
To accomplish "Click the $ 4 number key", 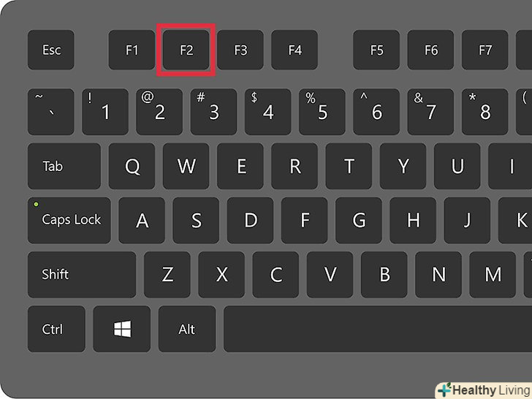I will pyautogui.click(x=267, y=112).
